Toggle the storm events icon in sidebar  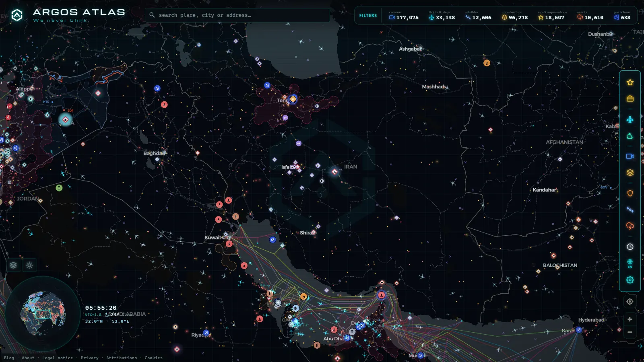click(630, 226)
